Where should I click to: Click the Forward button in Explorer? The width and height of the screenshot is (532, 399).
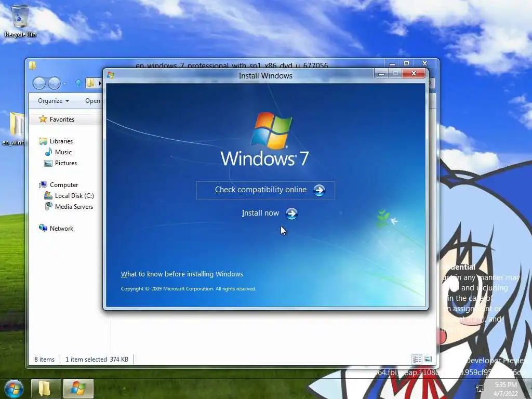54,83
